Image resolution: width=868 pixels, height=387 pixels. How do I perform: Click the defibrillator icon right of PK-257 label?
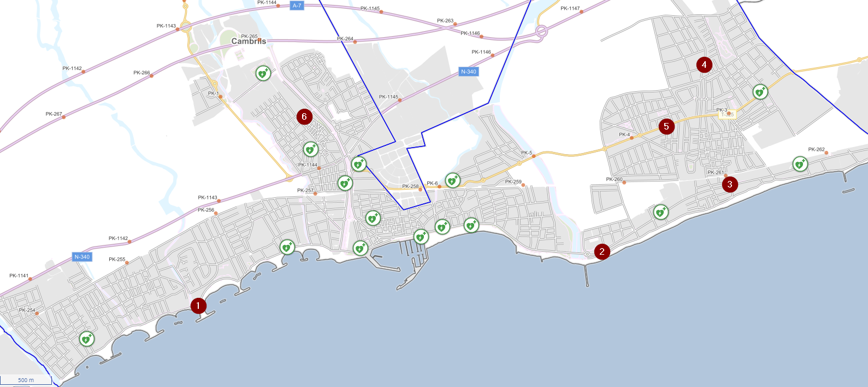tap(345, 183)
